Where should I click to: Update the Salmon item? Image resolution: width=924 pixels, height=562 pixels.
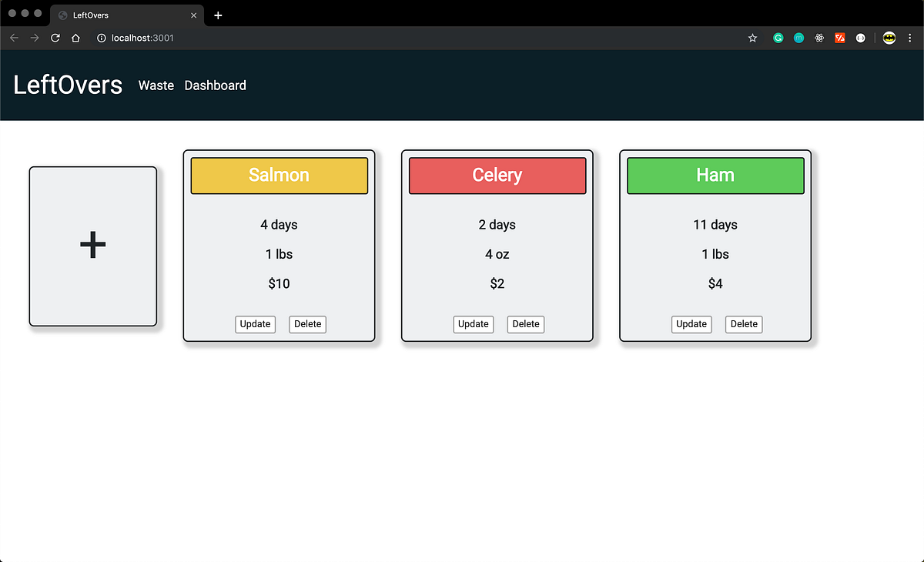point(255,324)
